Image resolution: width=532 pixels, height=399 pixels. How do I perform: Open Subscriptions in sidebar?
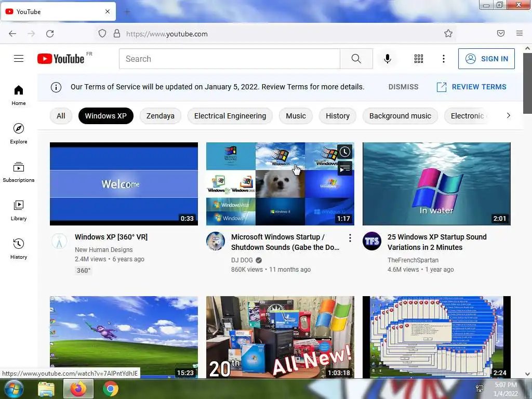pyautogui.click(x=19, y=172)
